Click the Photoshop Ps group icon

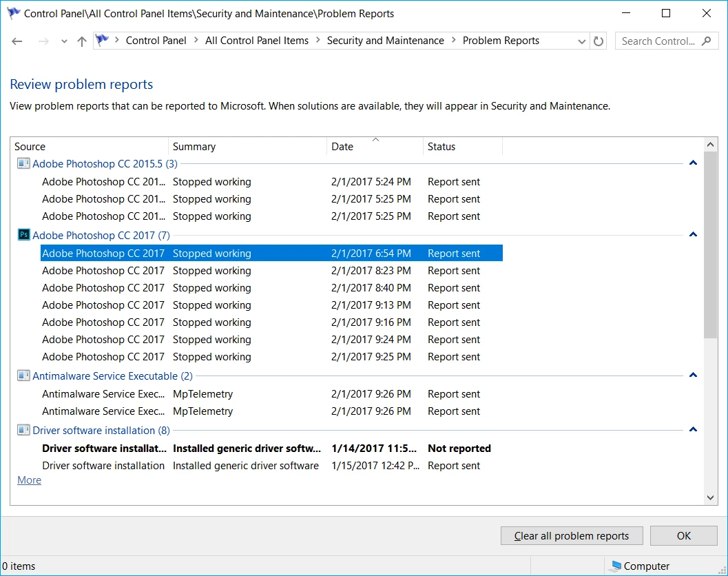pyautogui.click(x=23, y=235)
